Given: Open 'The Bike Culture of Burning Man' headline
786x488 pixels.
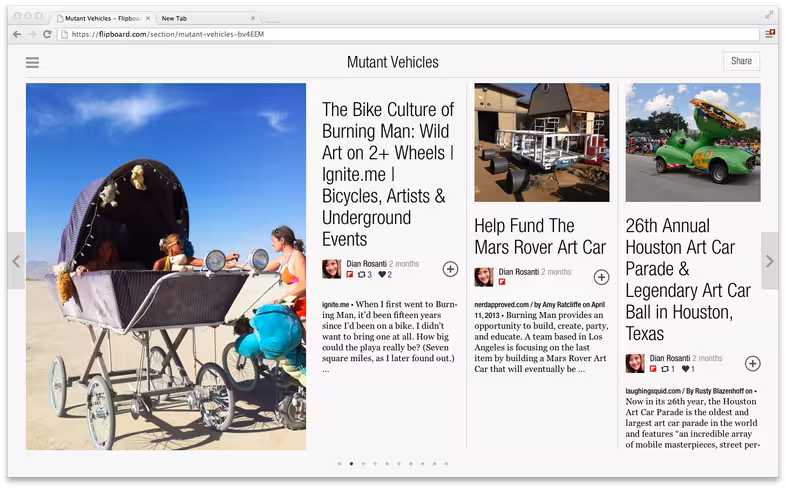Looking at the screenshot, I should click(x=388, y=174).
